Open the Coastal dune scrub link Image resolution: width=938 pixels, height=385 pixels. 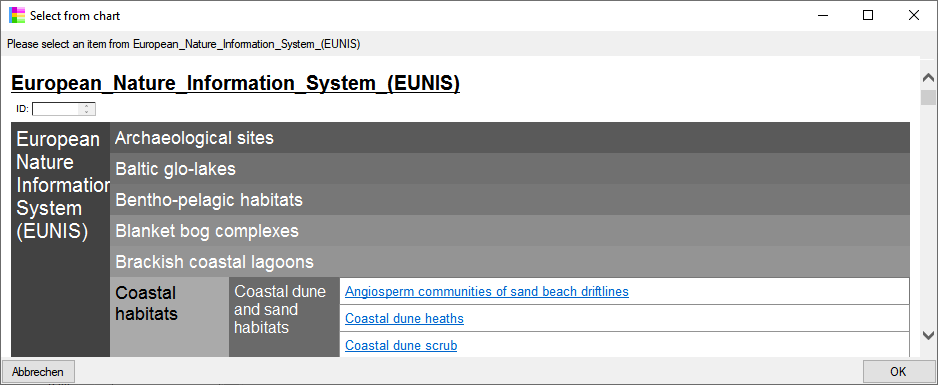point(401,346)
